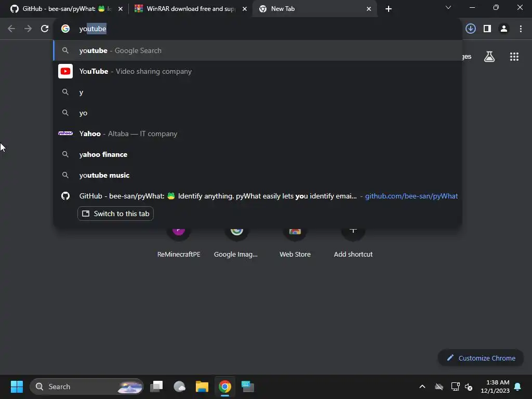The image size is (532, 399).
Task: Close the GitHub pyWhat tab
Action: tap(121, 9)
